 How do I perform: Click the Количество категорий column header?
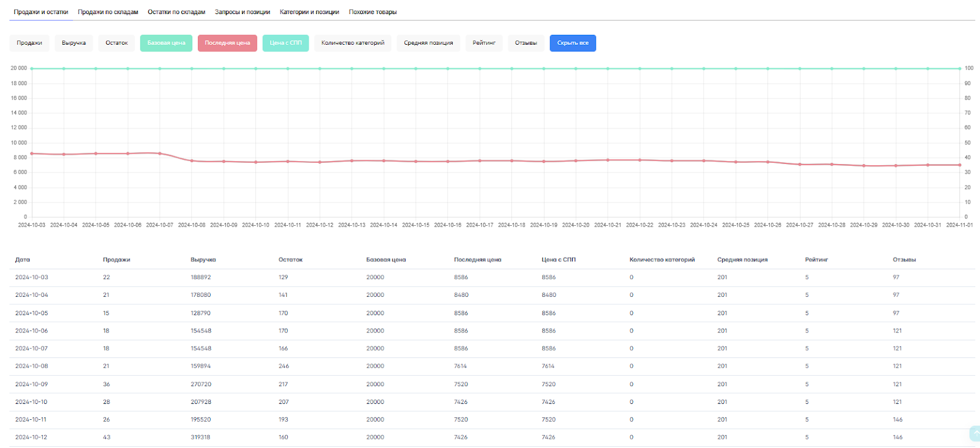662,259
